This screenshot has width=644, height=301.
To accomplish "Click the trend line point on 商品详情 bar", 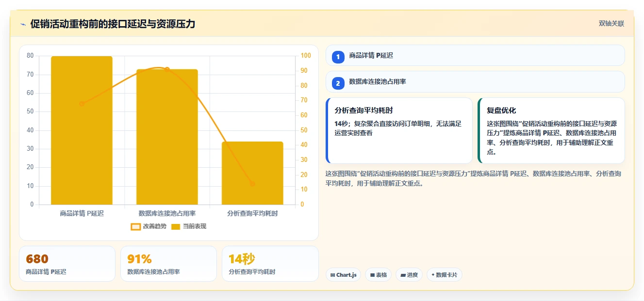I will click(82, 104).
